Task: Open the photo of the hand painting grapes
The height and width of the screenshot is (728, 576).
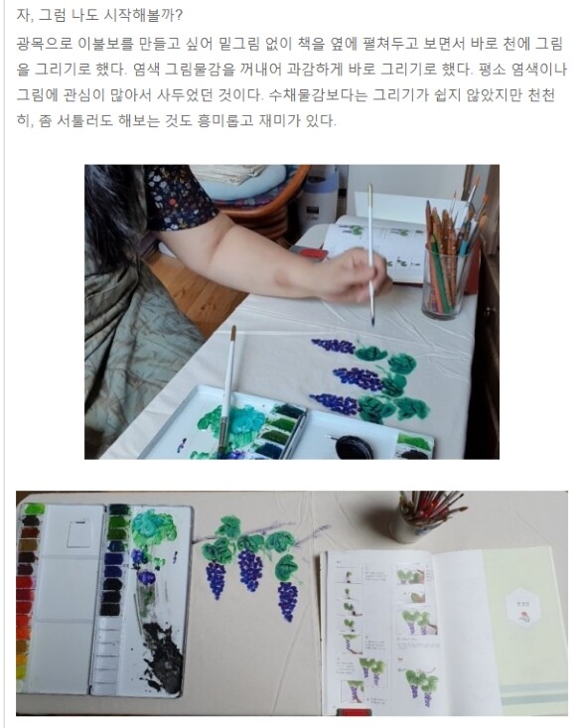Action: click(x=292, y=312)
